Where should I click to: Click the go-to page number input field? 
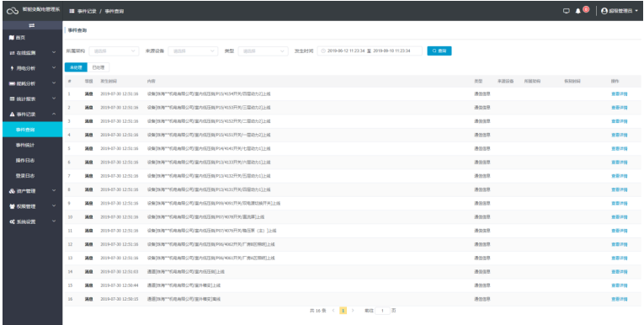coord(382,311)
